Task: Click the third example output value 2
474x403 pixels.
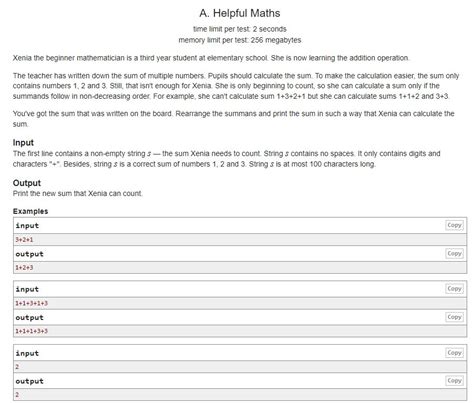Action: [17, 395]
